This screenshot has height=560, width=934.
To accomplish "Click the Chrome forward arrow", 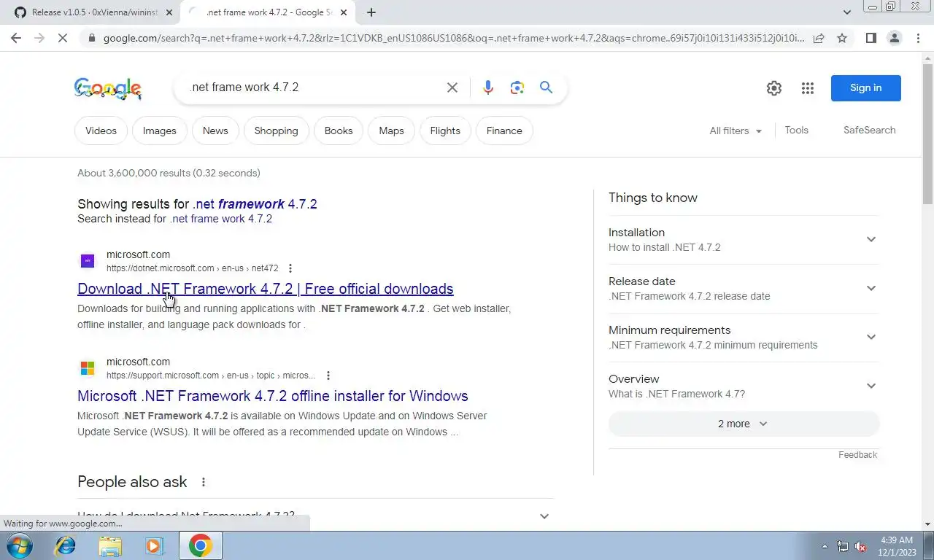I will [39, 38].
